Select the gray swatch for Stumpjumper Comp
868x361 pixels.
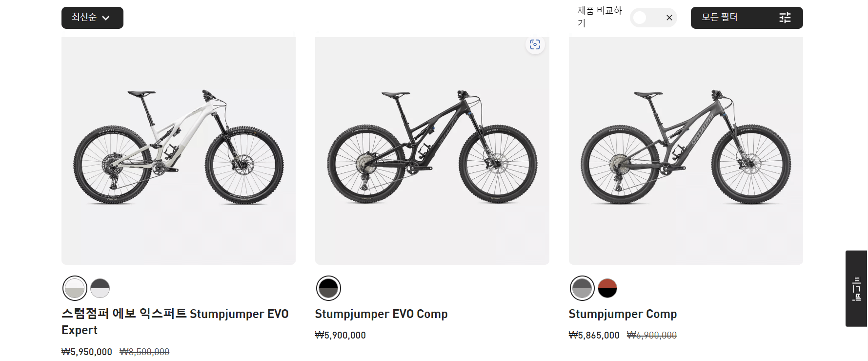tap(582, 288)
